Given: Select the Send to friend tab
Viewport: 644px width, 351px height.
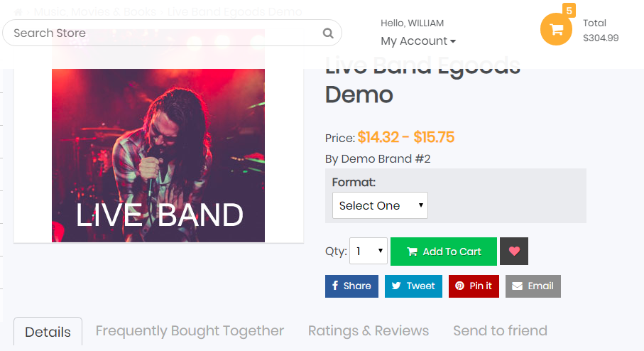Looking at the screenshot, I should click(x=500, y=331).
